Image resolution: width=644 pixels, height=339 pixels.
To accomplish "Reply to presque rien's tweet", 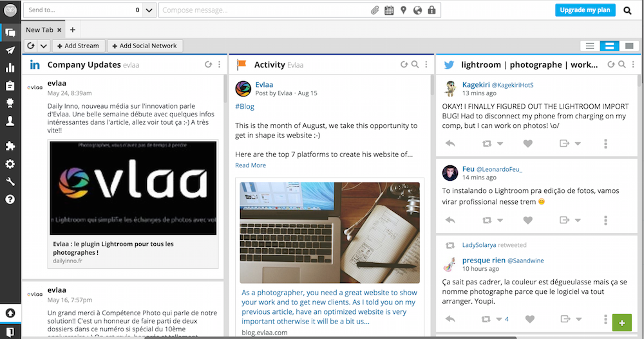I will pyautogui.click(x=450, y=319).
